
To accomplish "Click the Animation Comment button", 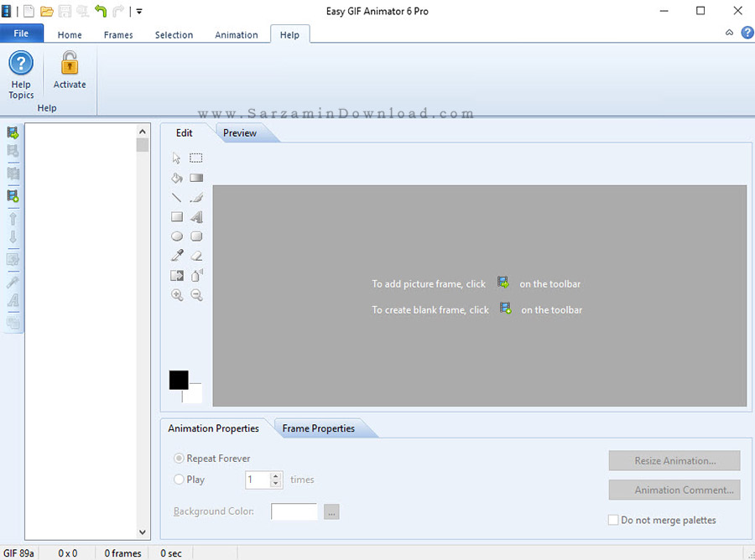I will tap(674, 490).
